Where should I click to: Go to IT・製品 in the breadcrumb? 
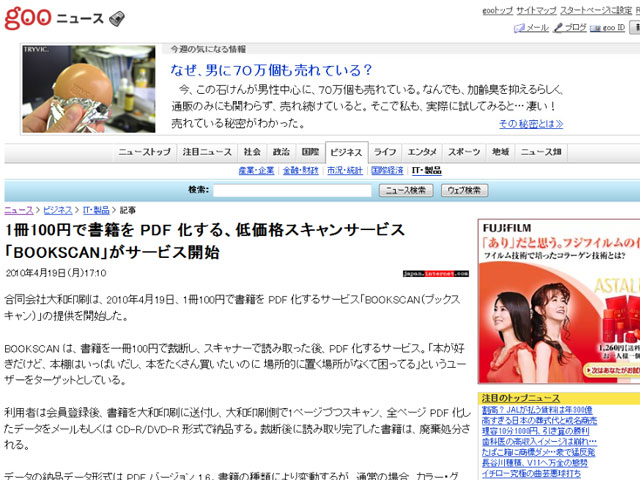click(x=96, y=210)
